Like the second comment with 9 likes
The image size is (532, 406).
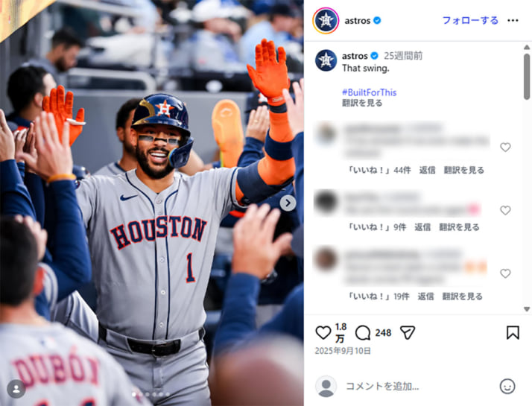coord(505,210)
